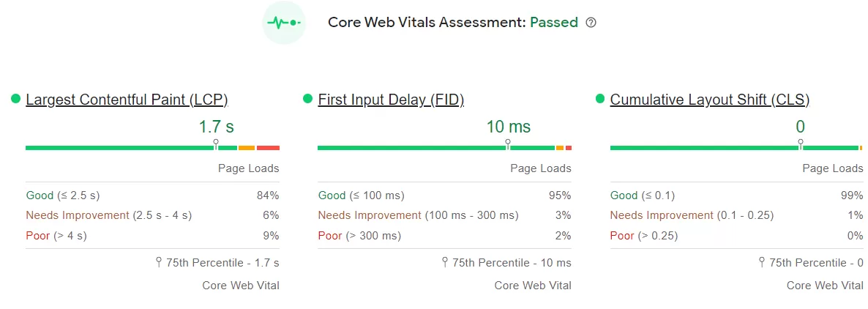Click the orange segment of LCP bar
This screenshot has height=309, width=868.
tap(247, 148)
